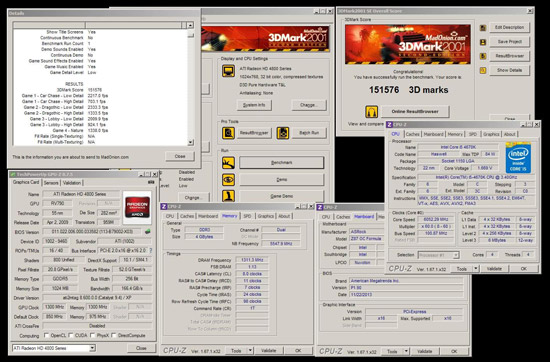Click the Edit Description icon in score window
The image size is (550, 362).
483,28
